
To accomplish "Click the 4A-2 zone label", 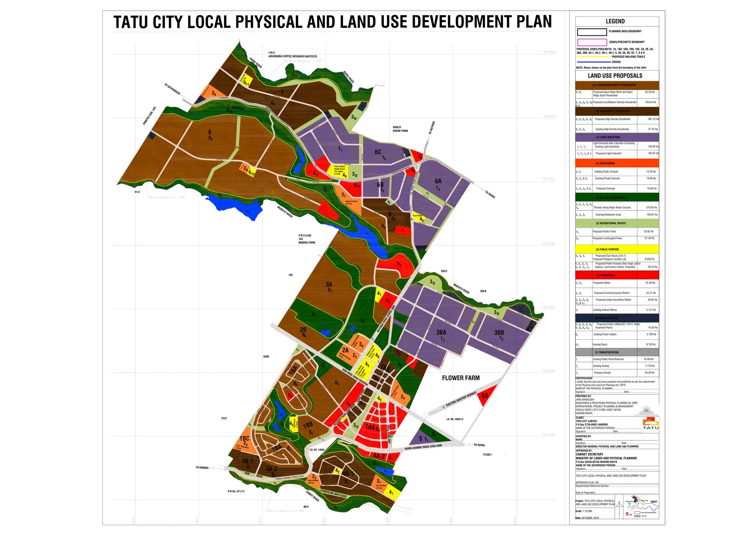I will tap(379, 456).
